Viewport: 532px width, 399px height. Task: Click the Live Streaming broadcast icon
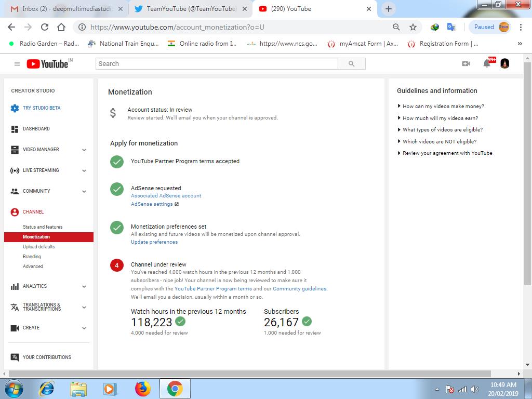pos(15,170)
